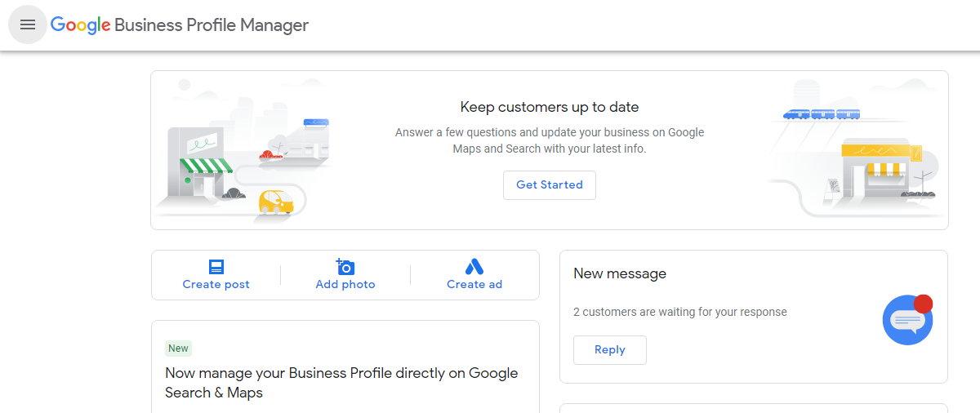
Task: Click the green-awning storefront illustration
Action: (x=197, y=170)
